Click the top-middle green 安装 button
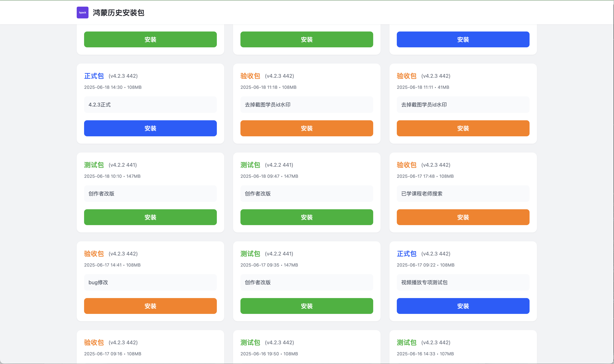This screenshot has height=364, width=614. 307,39
